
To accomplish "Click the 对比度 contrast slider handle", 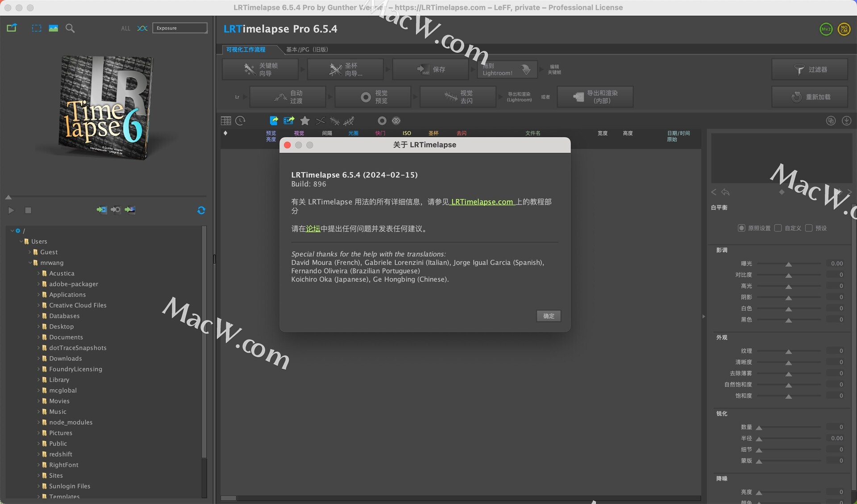I will 789,275.
